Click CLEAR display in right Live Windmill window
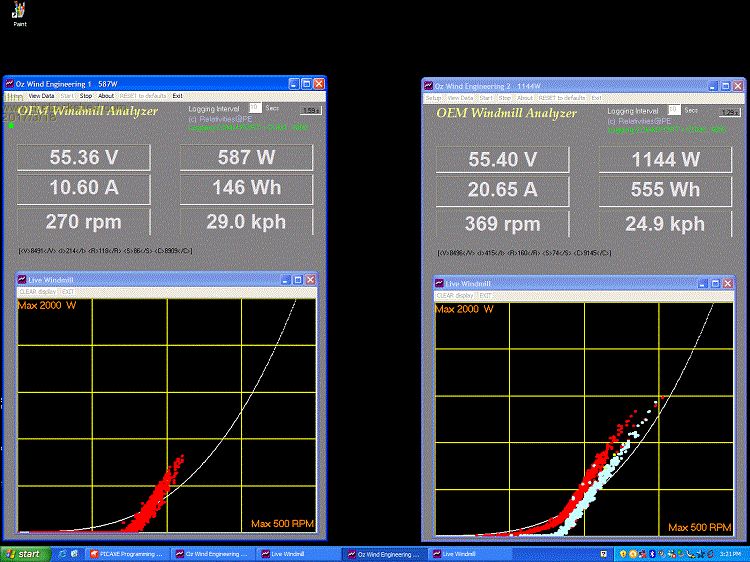 pyautogui.click(x=456, y=296)
